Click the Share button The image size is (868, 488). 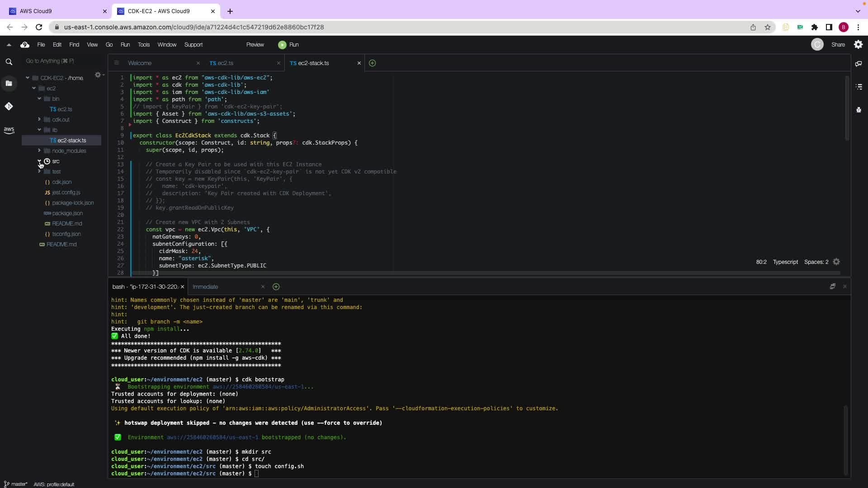click(838, 45)
